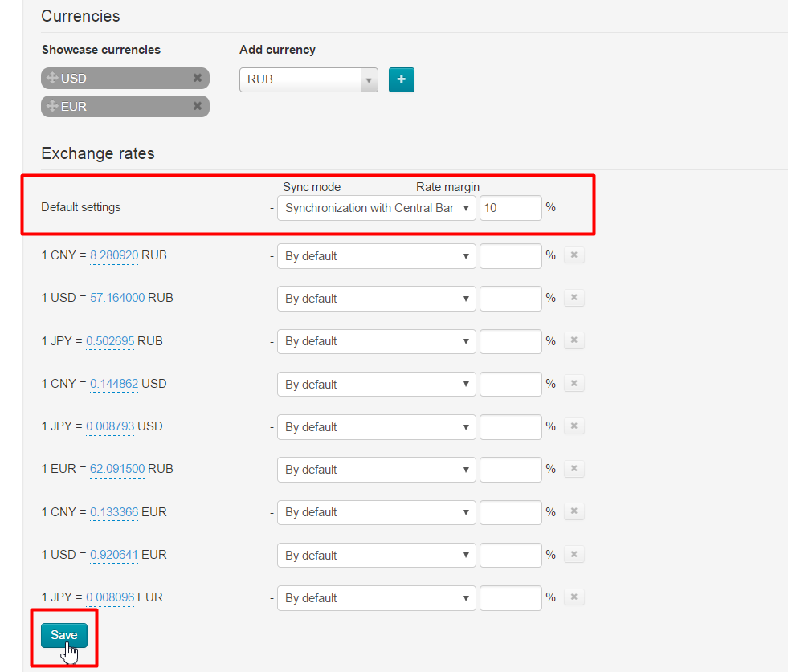Open the CNY to USD rate value
The height and width of the screenshot is (672, 788).
point(114,384)
